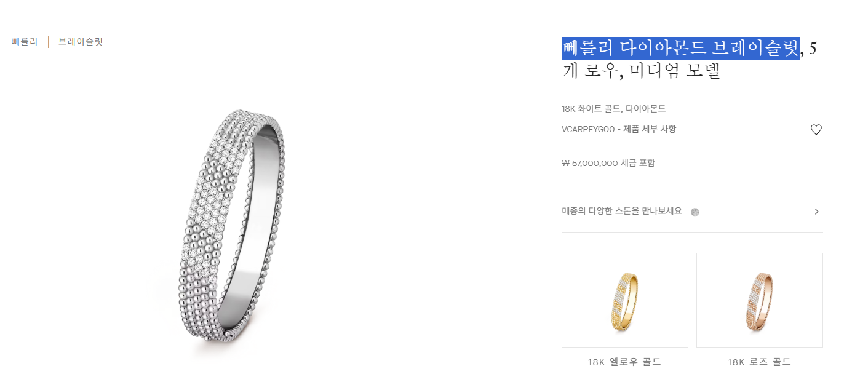This screenshot has width=868, height=382.
Task: Select the rose gold bracelet thumbnail
Action: coord(760,300)
